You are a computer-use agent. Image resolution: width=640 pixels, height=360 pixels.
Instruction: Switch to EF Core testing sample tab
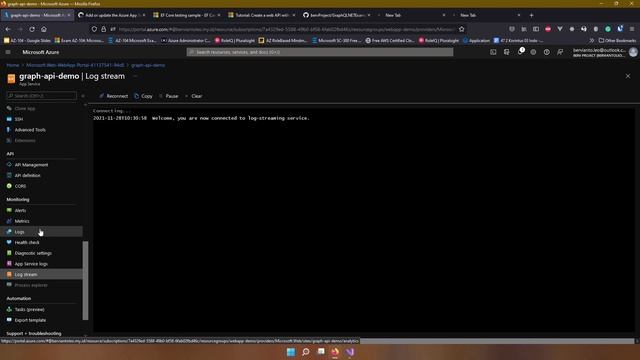(x=187, y=15)
